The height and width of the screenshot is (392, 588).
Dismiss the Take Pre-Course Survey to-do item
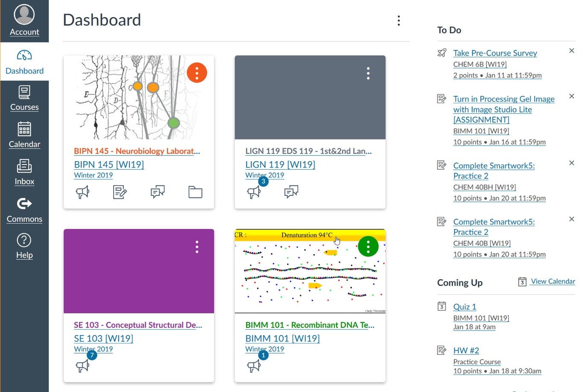572,50
